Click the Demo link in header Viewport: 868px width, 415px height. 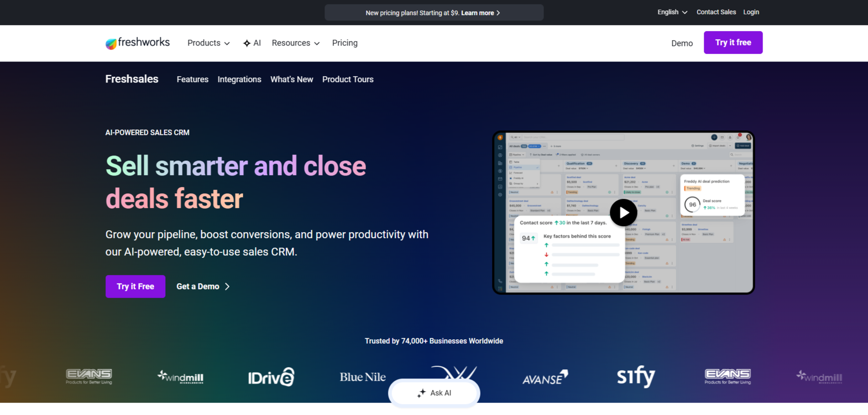click(682, 43)
